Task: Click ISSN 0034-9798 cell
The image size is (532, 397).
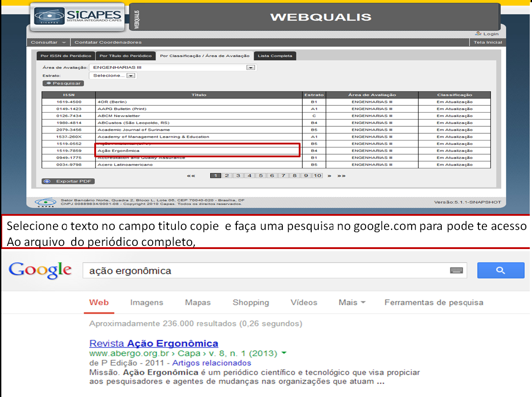Action: [x=69, y=165]
